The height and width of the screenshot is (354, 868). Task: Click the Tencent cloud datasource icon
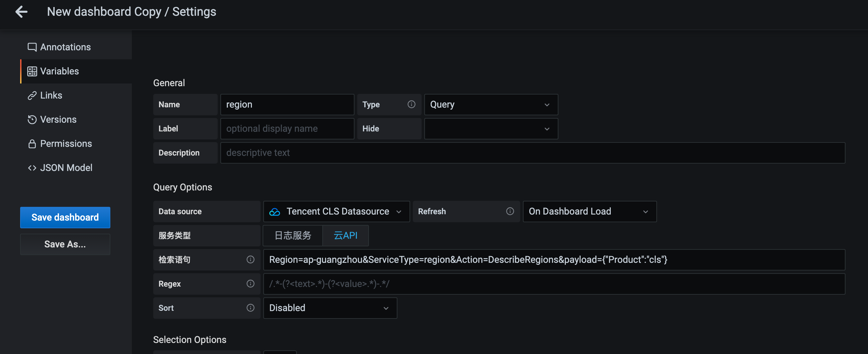click(275, 212)
